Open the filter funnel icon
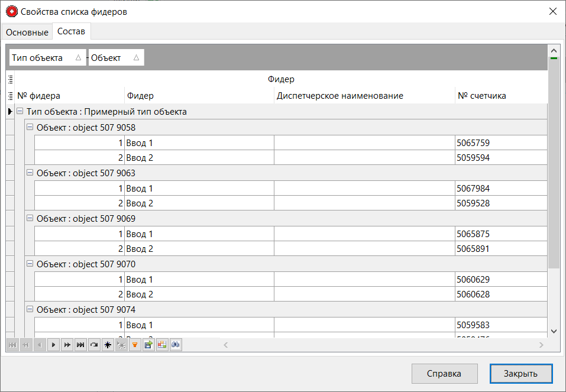The image size is (566, 392). (x=135, y=345)
